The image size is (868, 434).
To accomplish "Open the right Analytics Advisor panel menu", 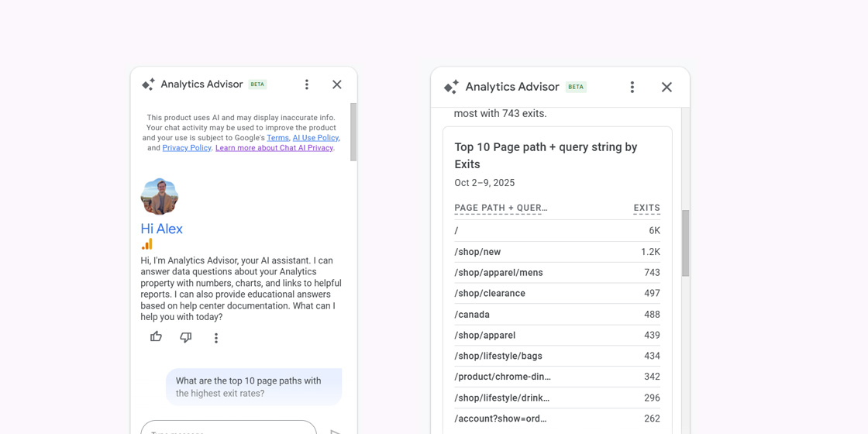I will coord(632,88).
